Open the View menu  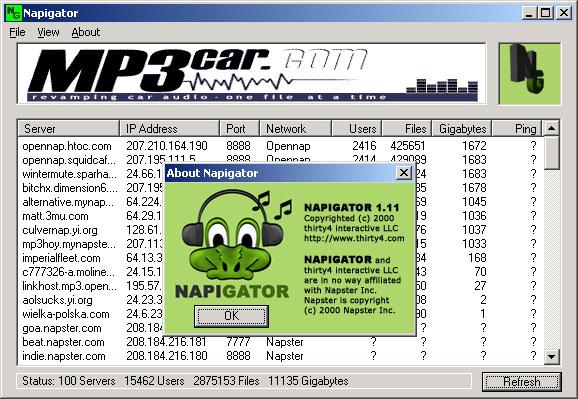(48, 32)
